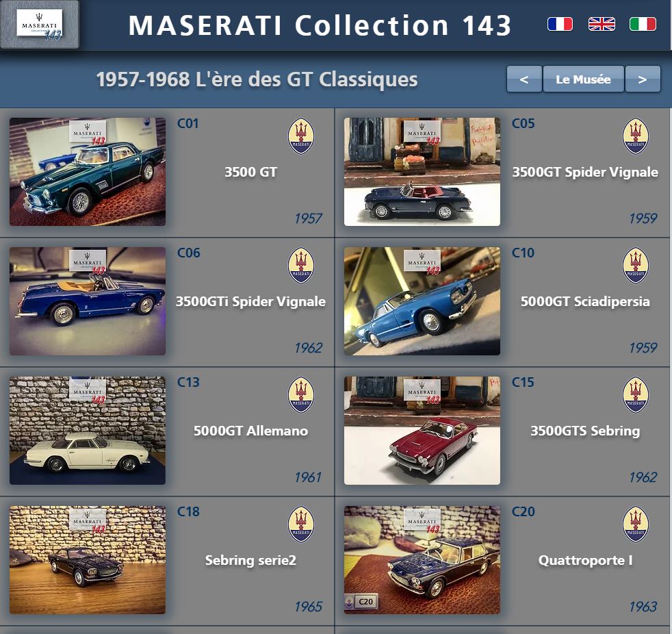Switch language with the French flag
This screenshot has width=672, height=634.
coord(560,23)
